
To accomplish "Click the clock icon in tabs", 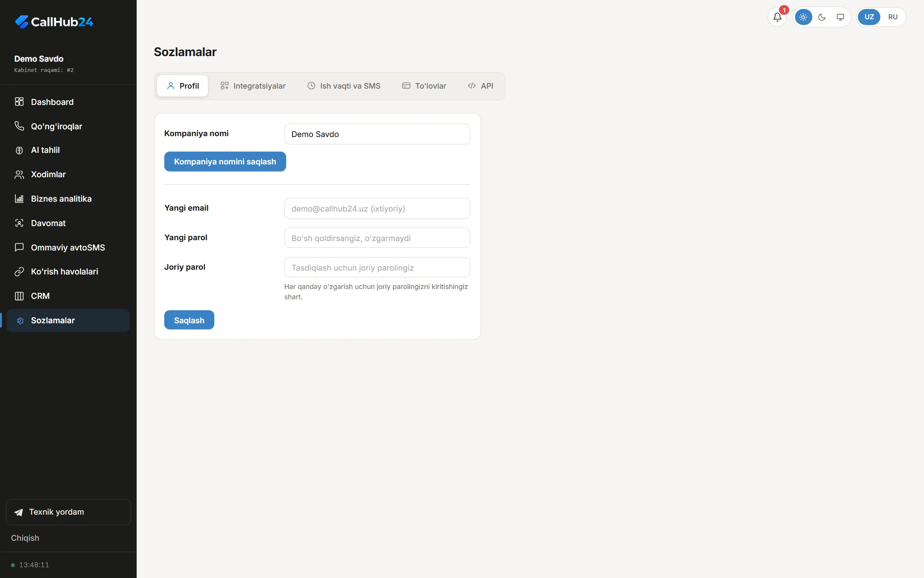I will coord(311,86).
